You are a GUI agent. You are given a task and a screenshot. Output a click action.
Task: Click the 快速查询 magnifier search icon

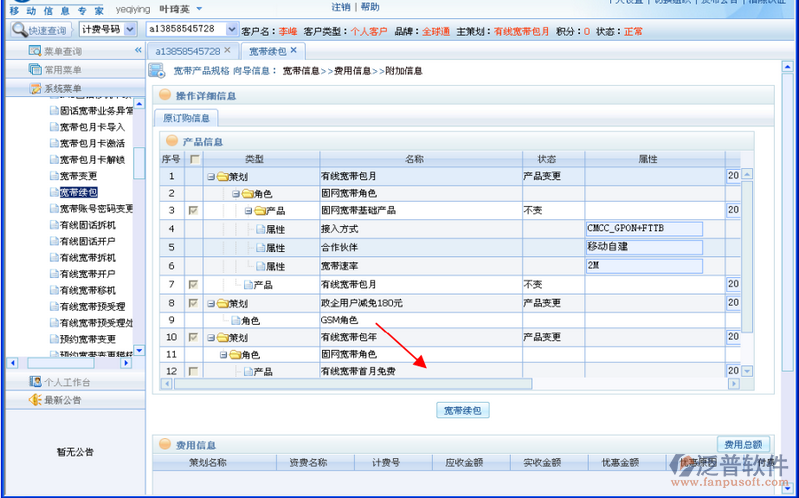pos(19,30)
